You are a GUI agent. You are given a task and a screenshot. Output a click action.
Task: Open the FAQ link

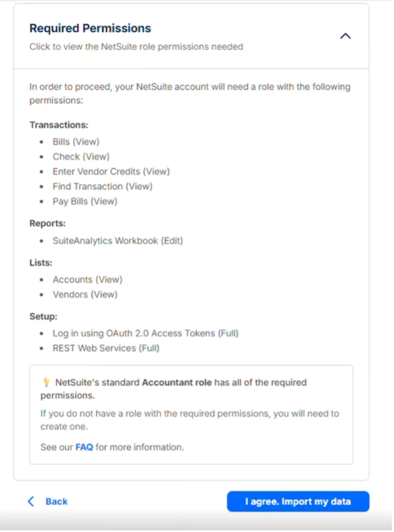coord(84,447)
